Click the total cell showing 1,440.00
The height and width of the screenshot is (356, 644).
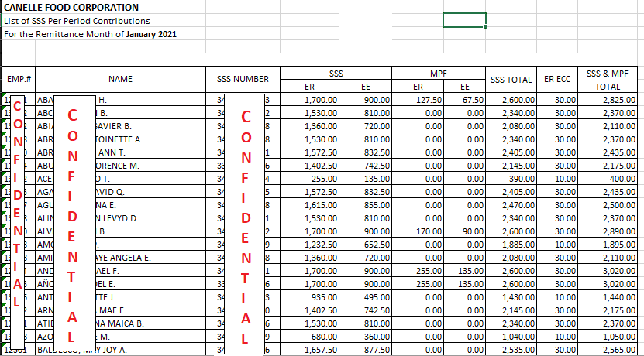tap(608, 297)
